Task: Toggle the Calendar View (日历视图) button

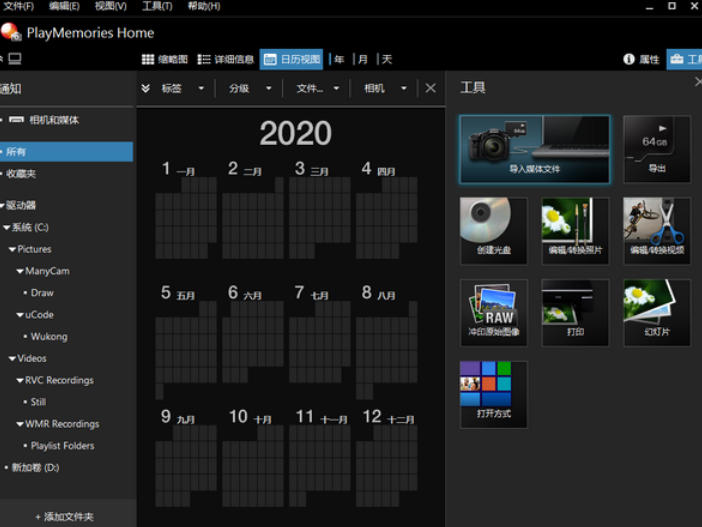Action: 292,59
